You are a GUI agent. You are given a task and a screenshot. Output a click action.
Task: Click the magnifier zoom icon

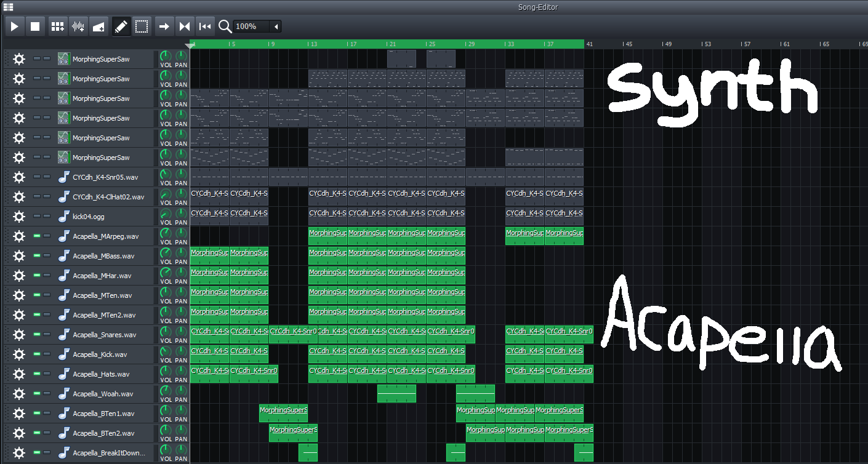225,26
